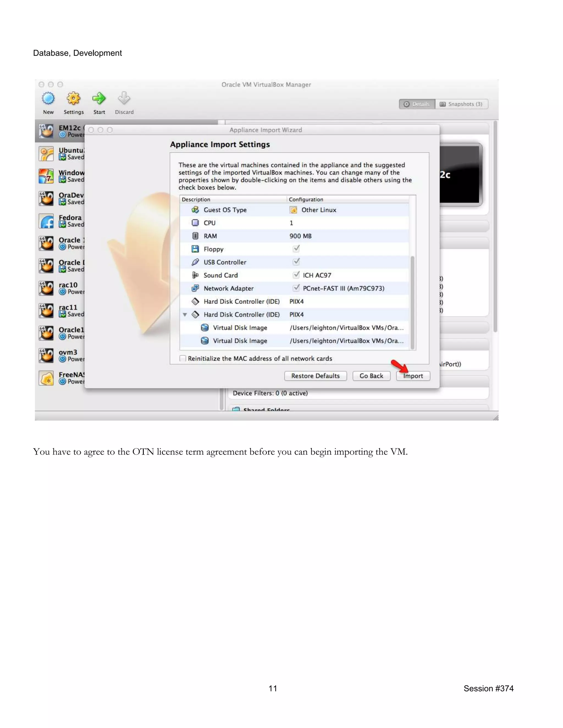The width and height of the screenshot is (563, 728).
Task: Click the Sound Card speaker icon
Action: 195,275
